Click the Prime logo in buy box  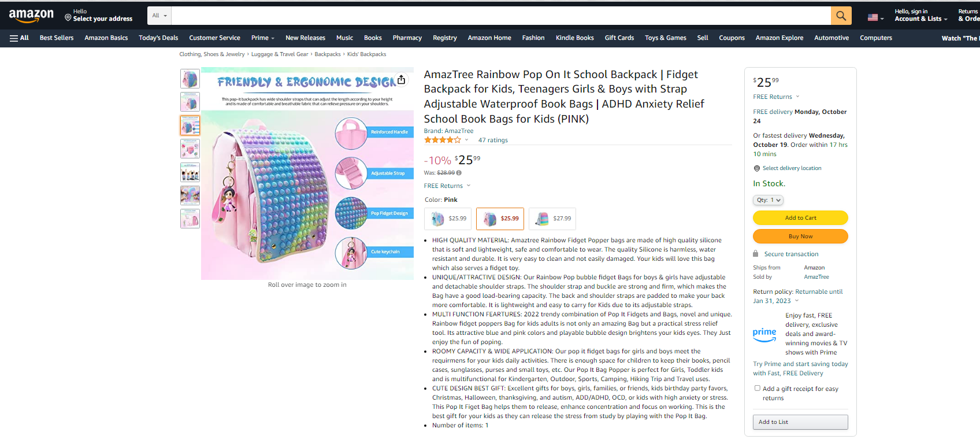(764, 334)
